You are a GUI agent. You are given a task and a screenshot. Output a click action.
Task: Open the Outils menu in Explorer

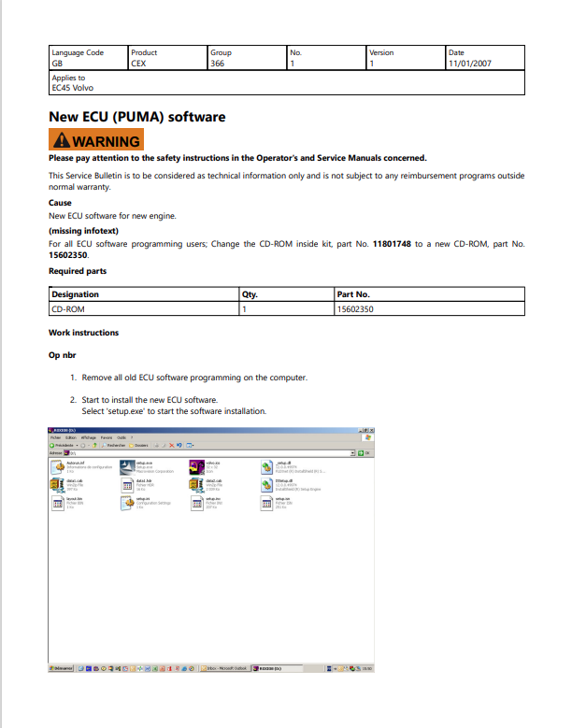coord(122,437)
